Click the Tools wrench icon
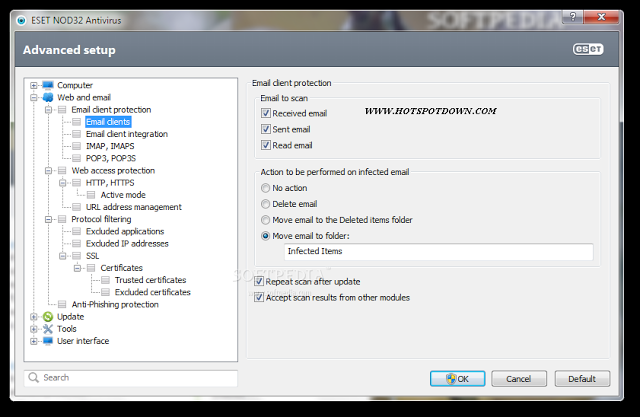The image size is (640, 417). pyautogui.click(x=48, y=329)
